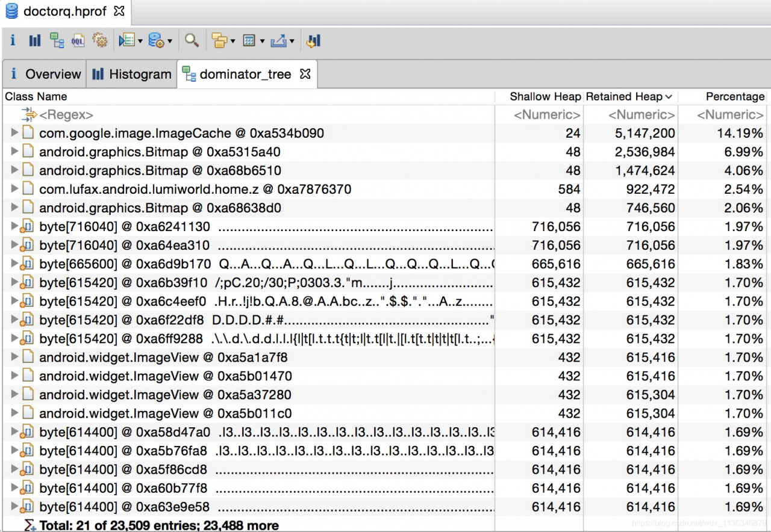Select the android.widget.ImageView @ 0xa5a1a7f8 row
771x532 pixels.
pos(163,357)
